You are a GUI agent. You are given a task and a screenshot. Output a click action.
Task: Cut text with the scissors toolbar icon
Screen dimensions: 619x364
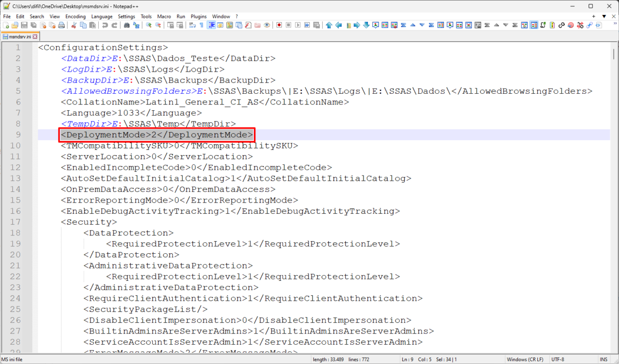[x=74, y=25]
